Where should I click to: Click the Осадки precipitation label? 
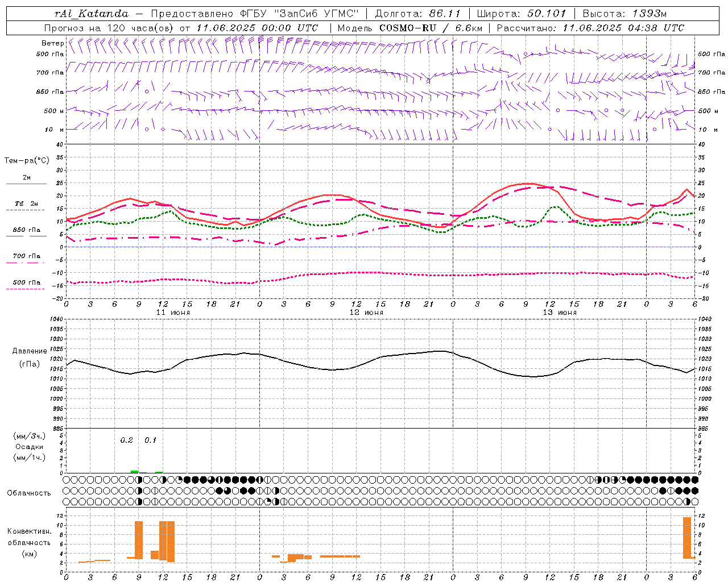click(30, 447)
